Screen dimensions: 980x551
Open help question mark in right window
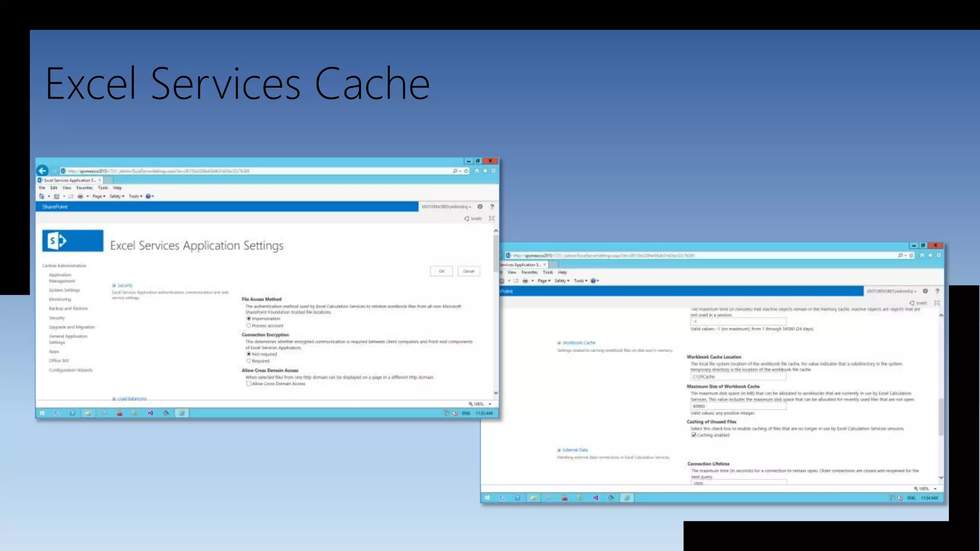coord(937,291)
